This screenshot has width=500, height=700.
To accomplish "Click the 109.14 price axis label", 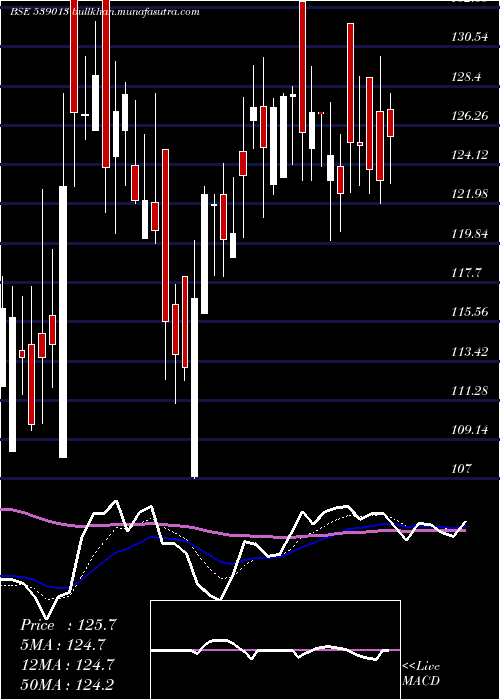I will (x=470, y=430).
